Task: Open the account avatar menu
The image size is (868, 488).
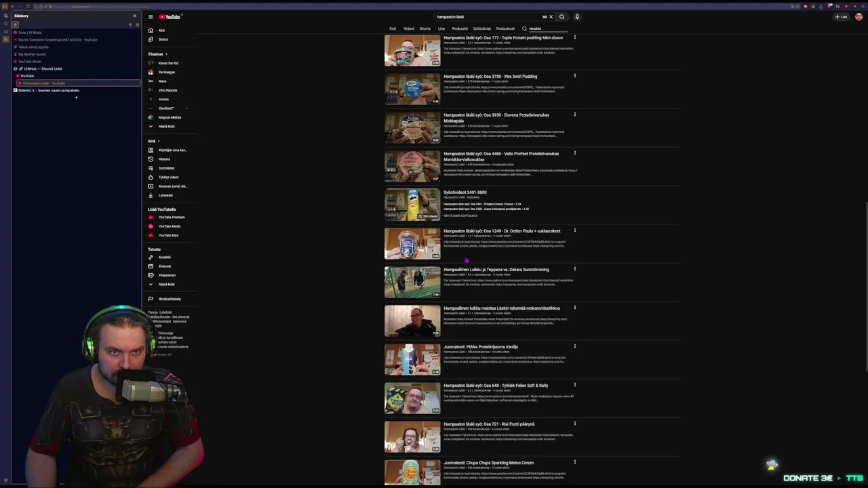Action: pos(859,17)
